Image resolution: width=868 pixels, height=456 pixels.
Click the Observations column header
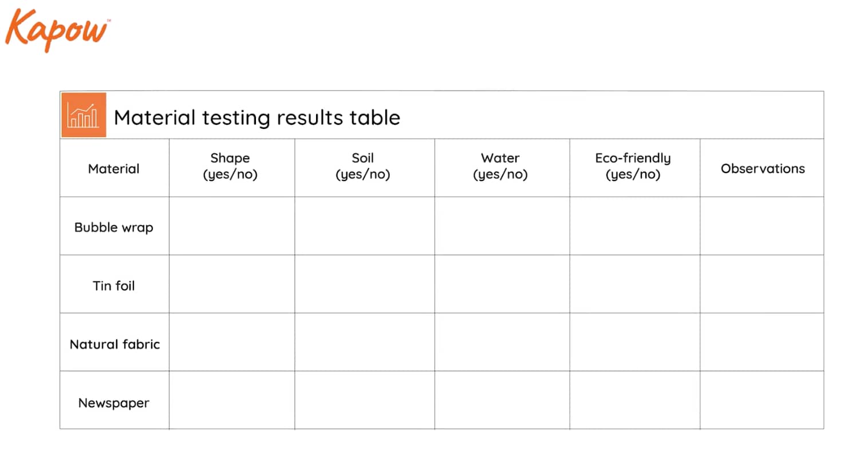[x=762, y=168]
